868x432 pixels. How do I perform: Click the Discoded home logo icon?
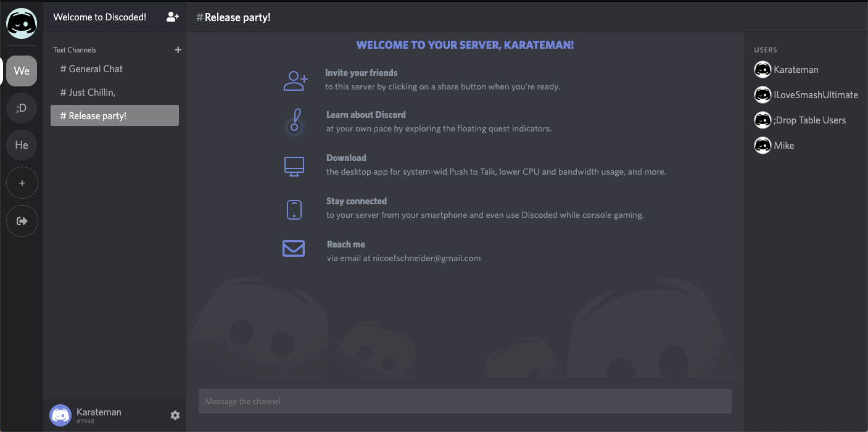(x=22, y=23)
